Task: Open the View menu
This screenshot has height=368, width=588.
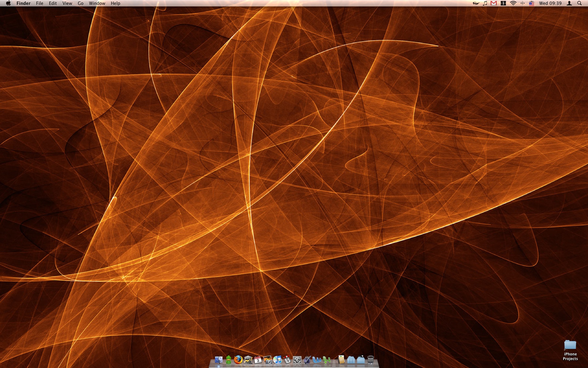Action: [67, 3]
